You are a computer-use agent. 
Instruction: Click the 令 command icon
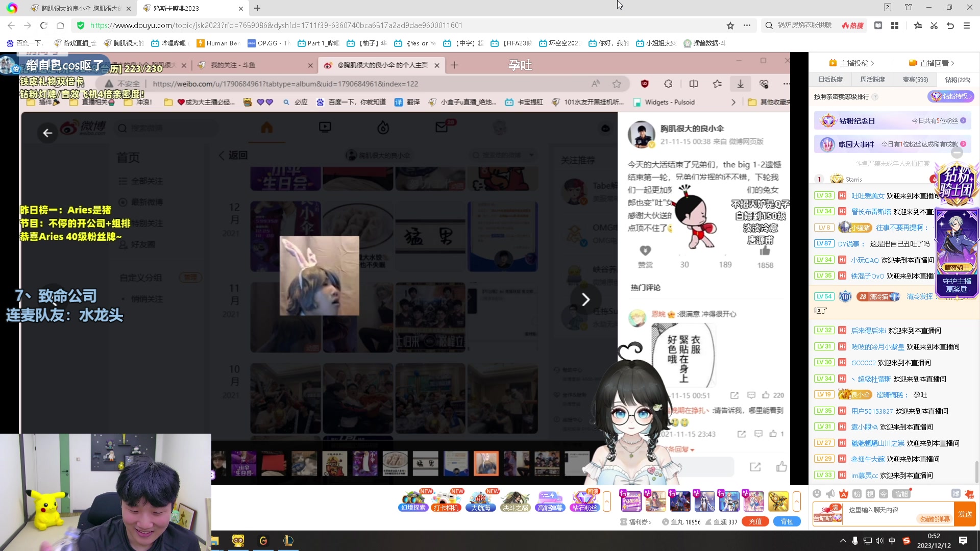pyautogui.click(x=884, y=493)
